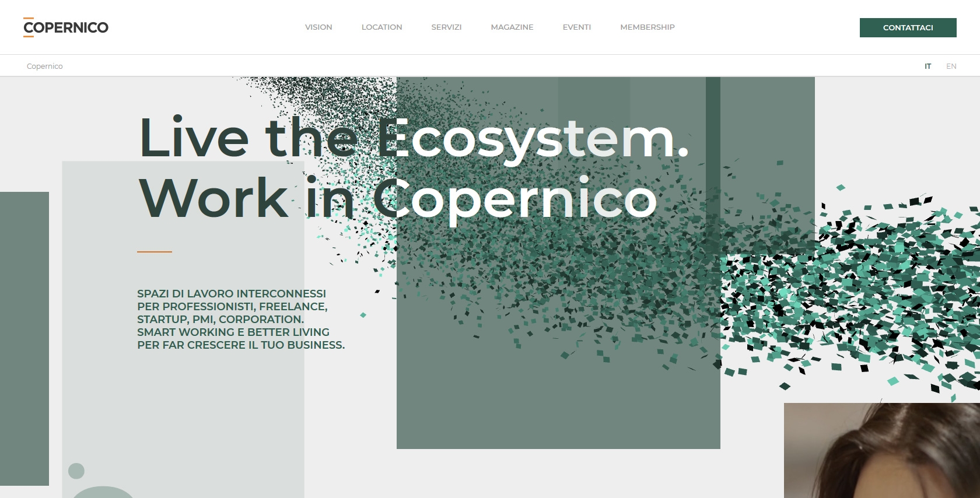This screenshot has width=980, height=498.
Task: Click the 'PER FAR CRESCERE IL TUO BUSINESS.' line
Action: (x=241, y=345)
